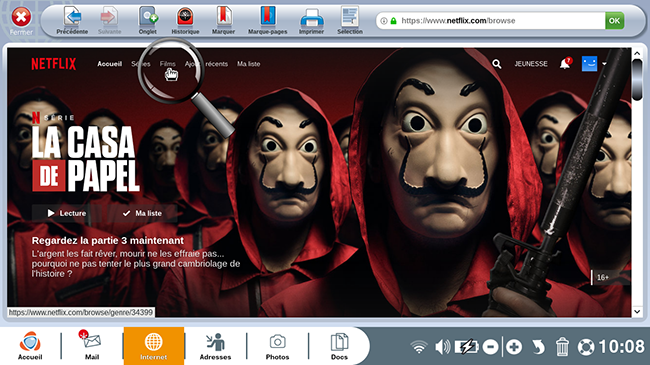Open the Marque-pages bookmarks list
This screenshot has height=365, width=650.
[x=267, y=20]
